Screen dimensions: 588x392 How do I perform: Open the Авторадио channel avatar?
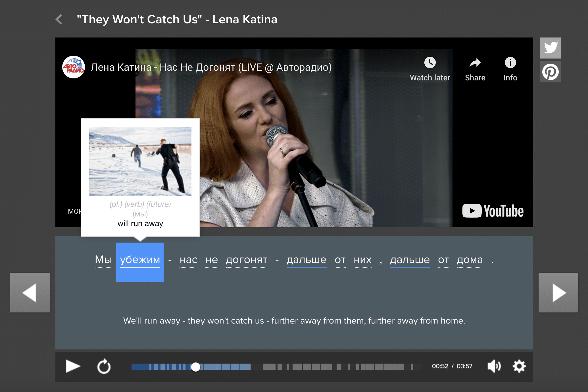click(74, 67)
